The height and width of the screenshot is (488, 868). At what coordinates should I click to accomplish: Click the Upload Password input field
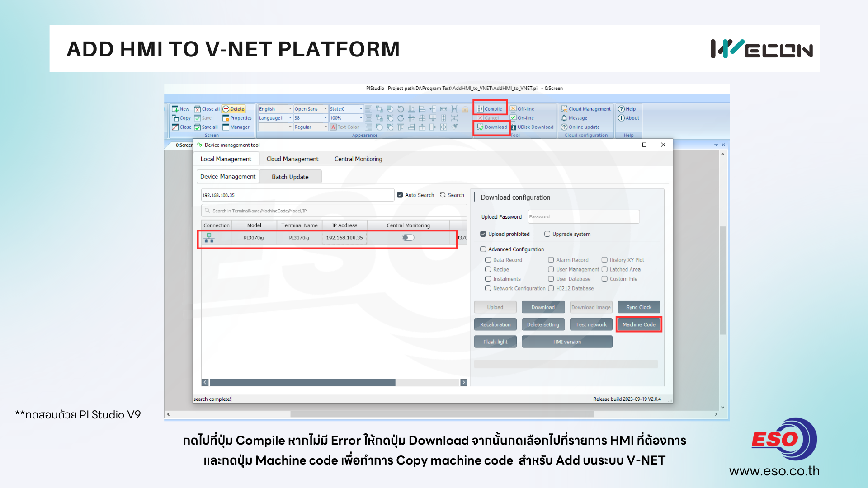583,217
